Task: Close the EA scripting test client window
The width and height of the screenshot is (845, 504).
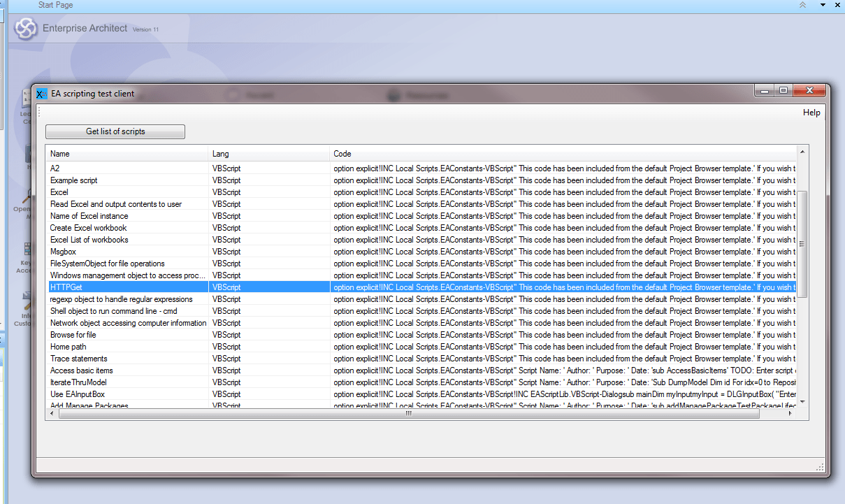Action: coord(810,90)
